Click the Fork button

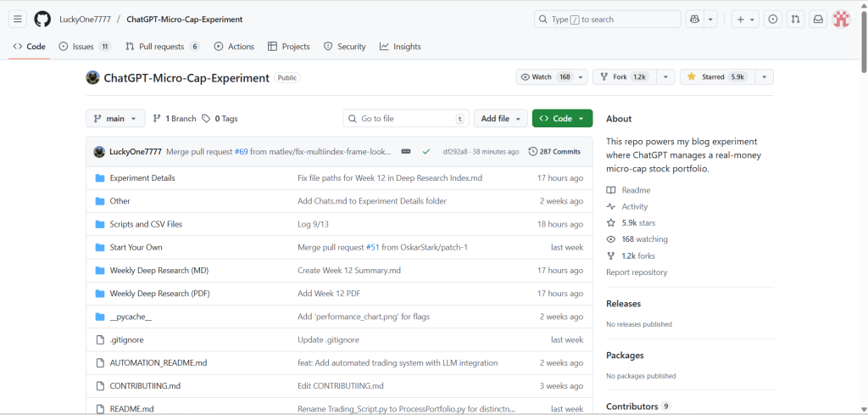pyautogui.click(x=623, y=77)
